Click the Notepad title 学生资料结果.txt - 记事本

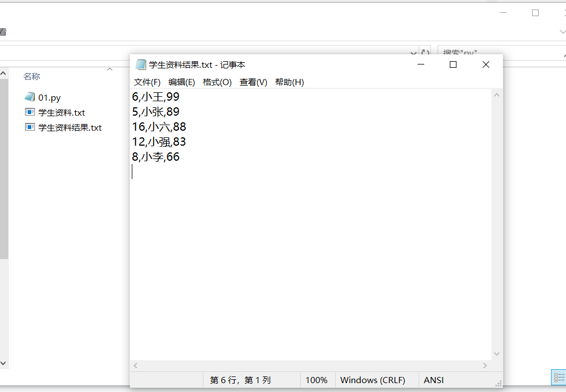click(x=197, y=65)
